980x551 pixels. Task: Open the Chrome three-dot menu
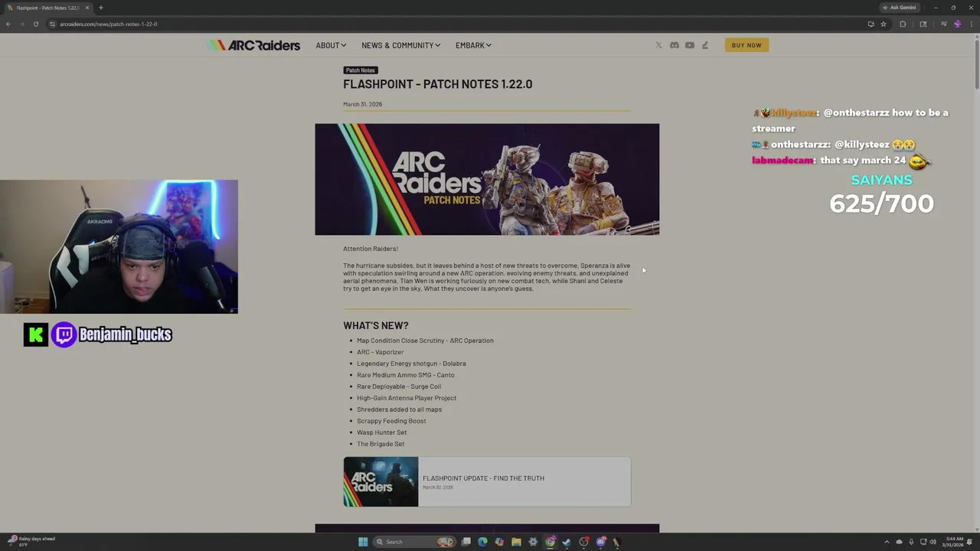coord(971,24)
